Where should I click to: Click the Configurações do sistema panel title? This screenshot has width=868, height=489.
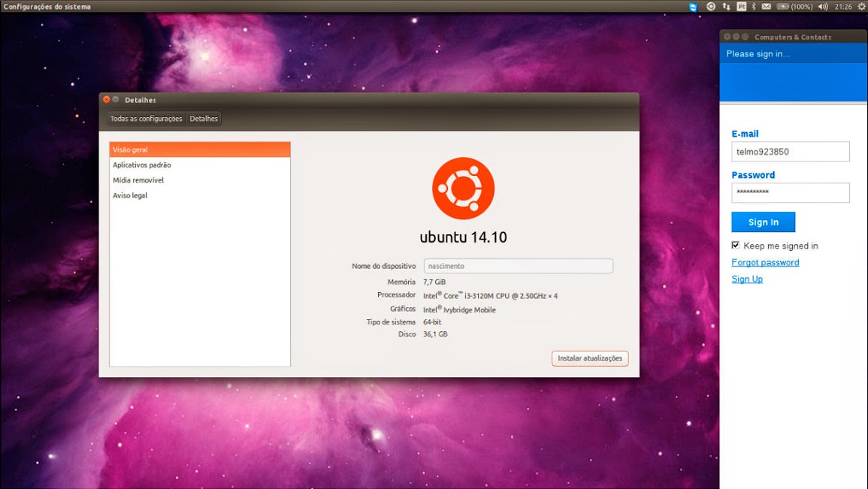(x=47, y=7)
